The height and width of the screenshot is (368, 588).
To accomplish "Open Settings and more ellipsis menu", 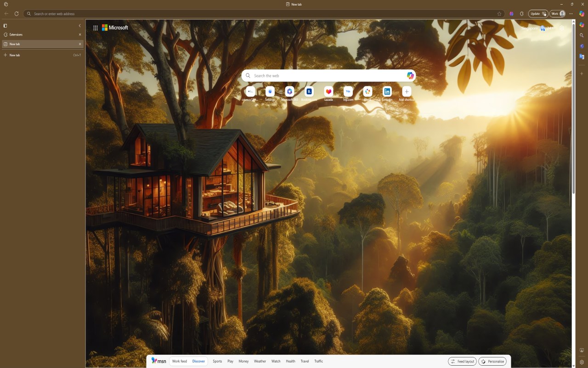I will click(x=571, y=14).
